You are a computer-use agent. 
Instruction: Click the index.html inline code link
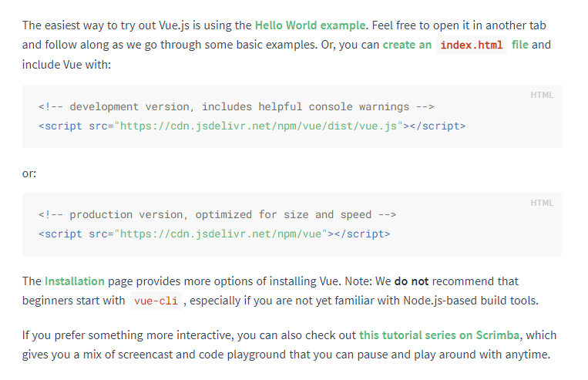click(x=472, y=45)
